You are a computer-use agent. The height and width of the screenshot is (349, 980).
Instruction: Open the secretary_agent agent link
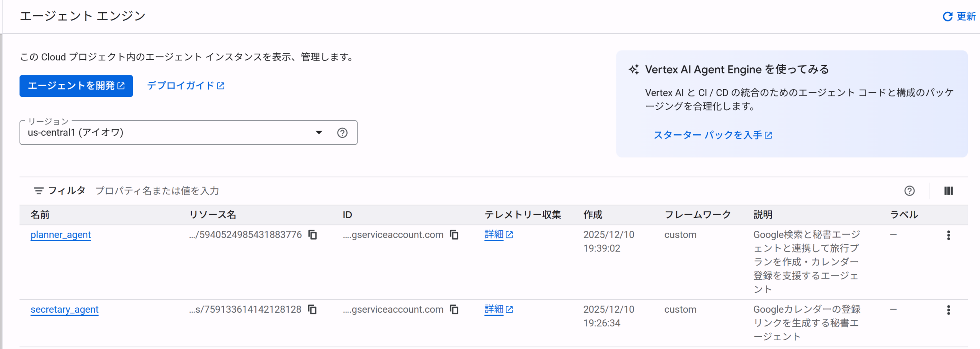[64, 309]
